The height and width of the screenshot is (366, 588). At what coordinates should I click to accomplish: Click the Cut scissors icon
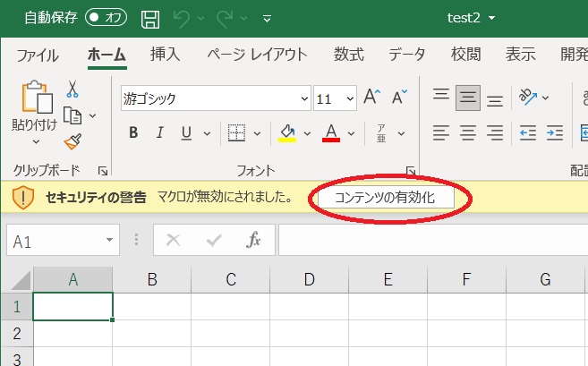tap(72, 89)
